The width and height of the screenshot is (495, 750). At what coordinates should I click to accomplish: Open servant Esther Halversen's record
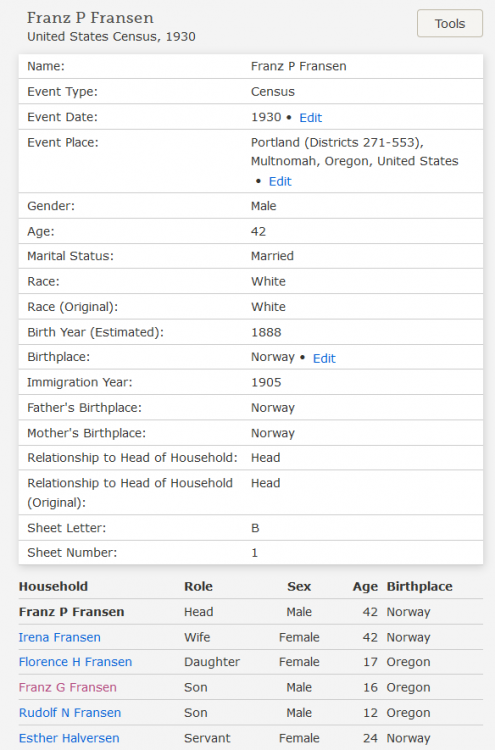pyautogui.click(x=69, y=738)
